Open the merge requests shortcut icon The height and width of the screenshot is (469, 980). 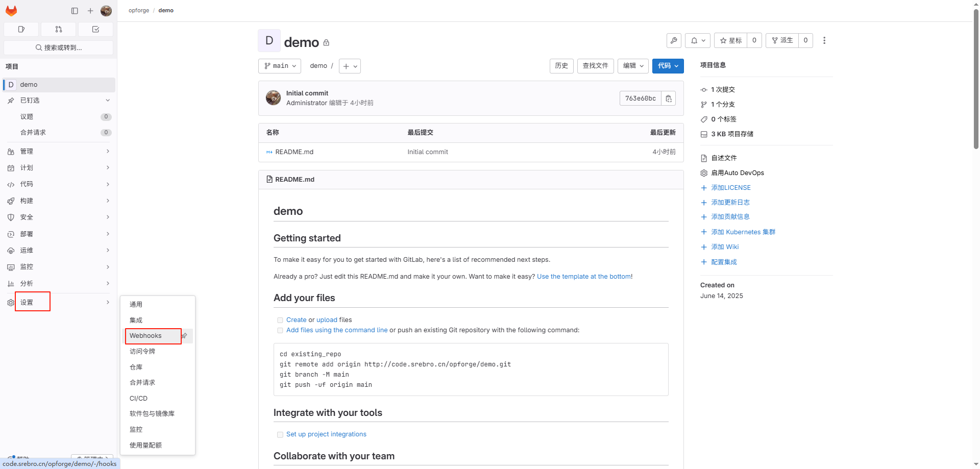(x=58, y=30)
